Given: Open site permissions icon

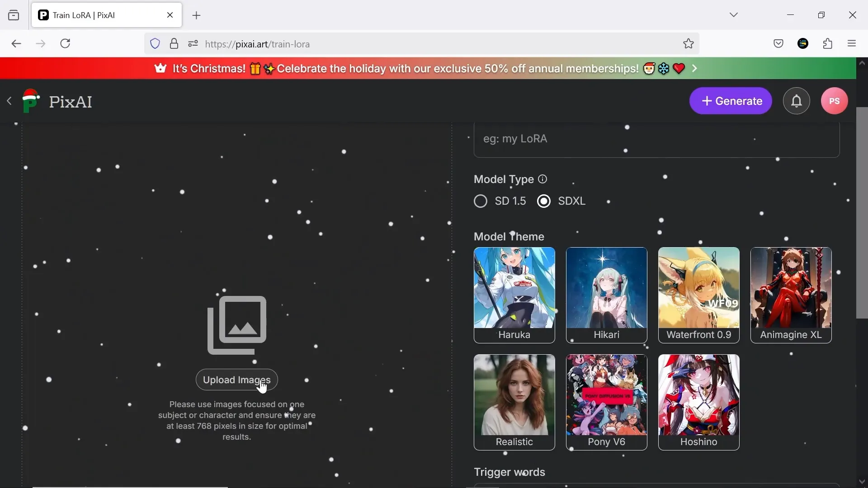Looking at the screenshot, I should 193,44.
